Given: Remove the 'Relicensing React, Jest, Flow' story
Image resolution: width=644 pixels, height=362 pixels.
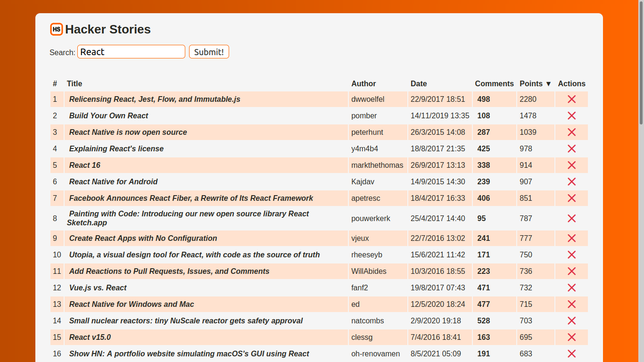Looking at the screenshot, I should pyautogui.click(x=571, y=99).
